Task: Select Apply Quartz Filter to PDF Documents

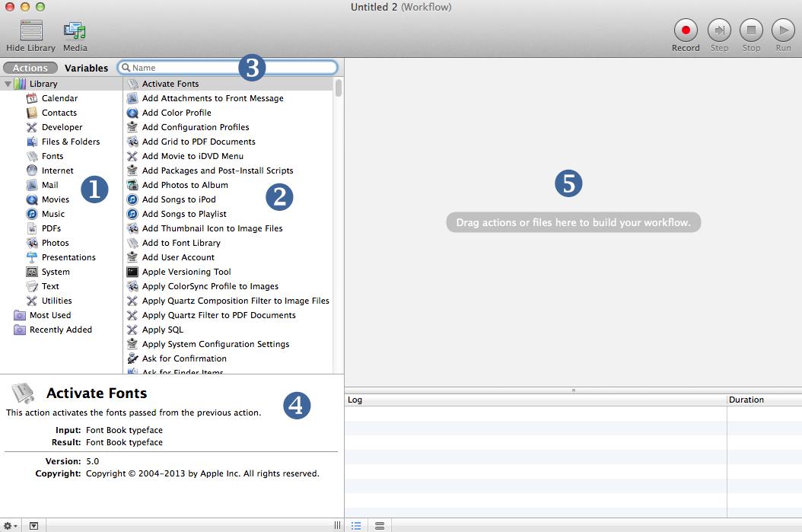Action: tap(228, 315)
